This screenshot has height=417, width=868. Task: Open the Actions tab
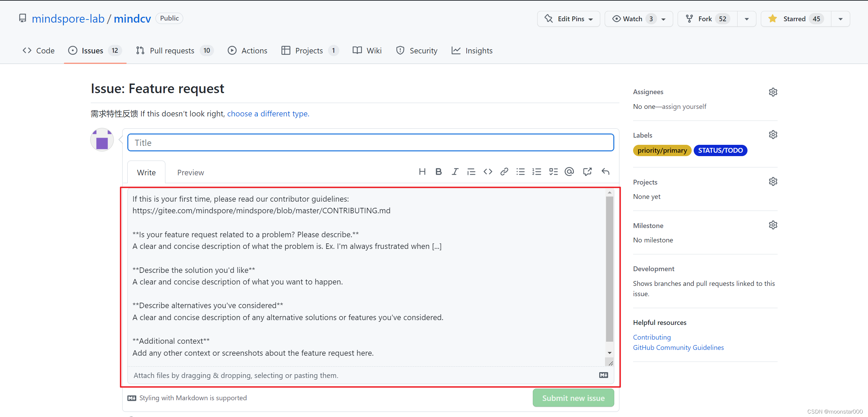point(248,51)
